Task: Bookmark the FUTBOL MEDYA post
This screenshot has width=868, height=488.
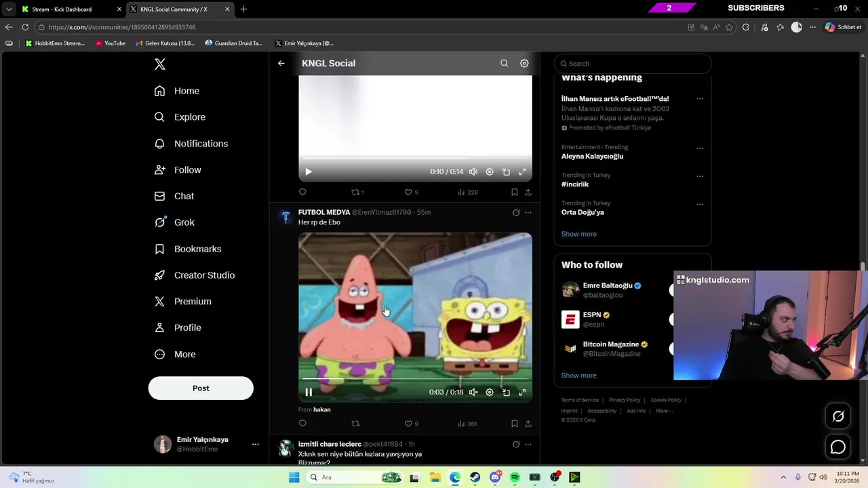Action: pos(515,424)
